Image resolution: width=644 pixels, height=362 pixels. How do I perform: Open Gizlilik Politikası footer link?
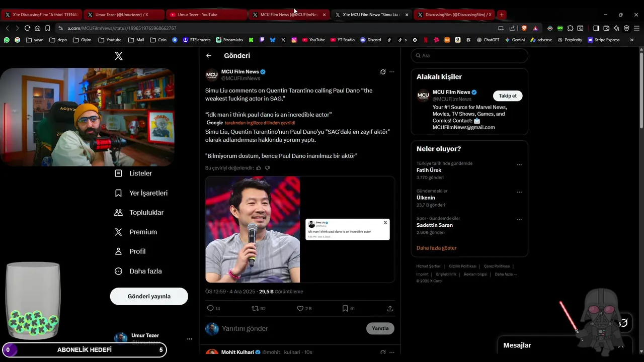pyautogui.click(x=462, y=266)
